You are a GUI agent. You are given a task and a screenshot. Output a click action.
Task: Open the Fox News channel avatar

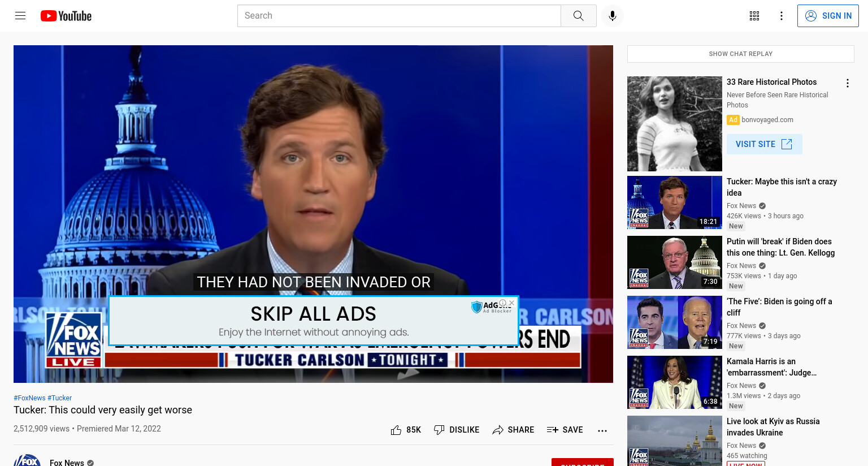coord(27,460)
